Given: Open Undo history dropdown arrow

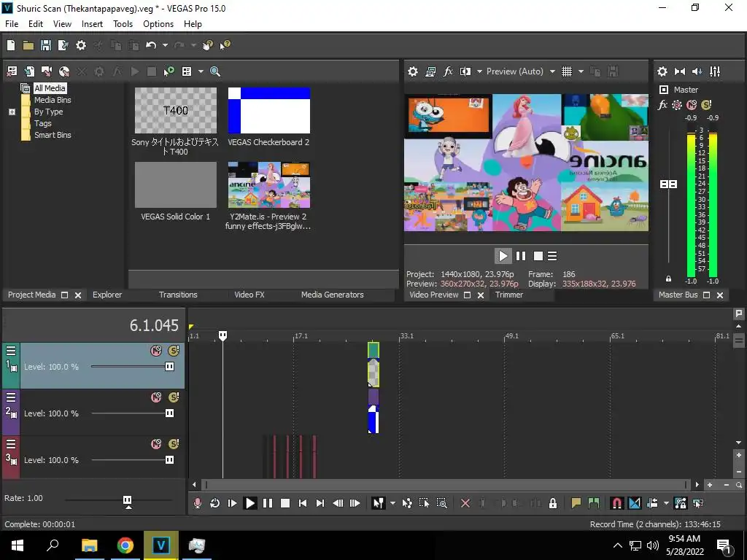Looking at the screenshot, I should click(165, 45).
